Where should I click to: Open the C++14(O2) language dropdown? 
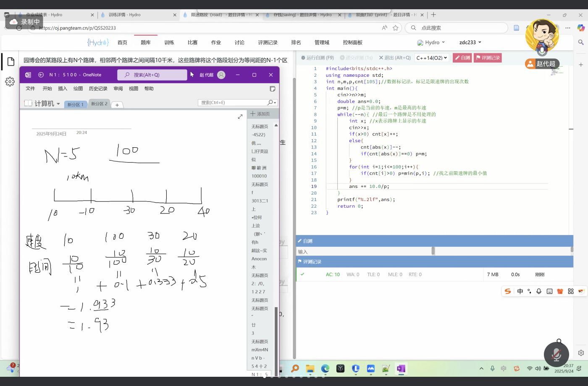(x=431, y=58)
